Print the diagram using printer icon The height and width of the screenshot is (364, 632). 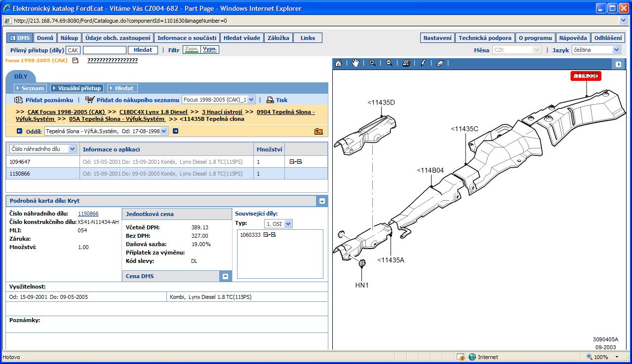coord(406,63)
